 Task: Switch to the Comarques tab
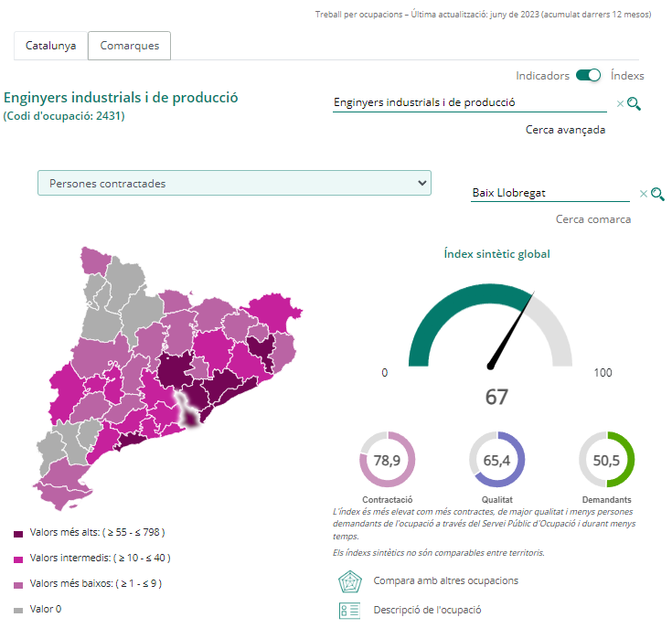[x=130, y=46]
